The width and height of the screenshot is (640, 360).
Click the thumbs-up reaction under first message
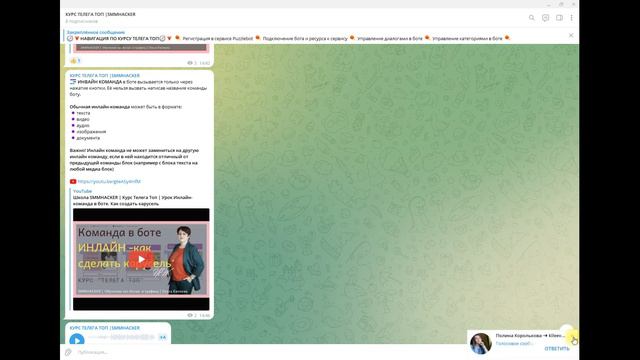coord(75,60)
